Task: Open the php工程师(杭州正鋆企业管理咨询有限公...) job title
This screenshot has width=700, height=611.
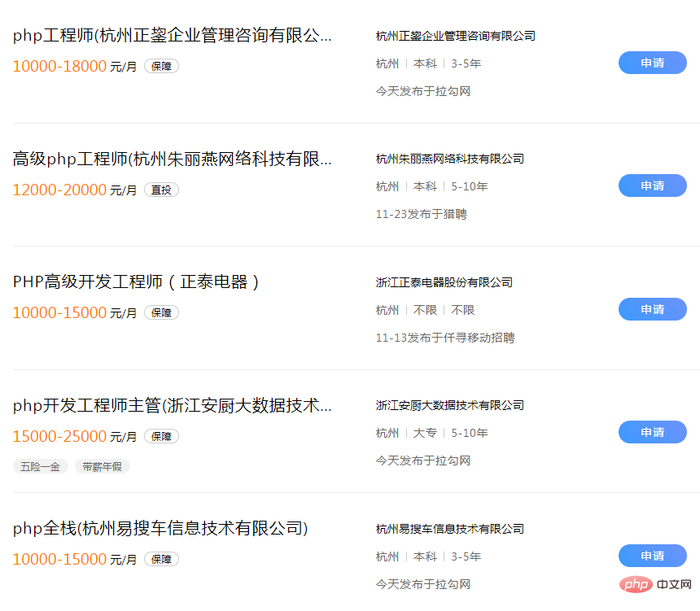Action: (173, 35)
